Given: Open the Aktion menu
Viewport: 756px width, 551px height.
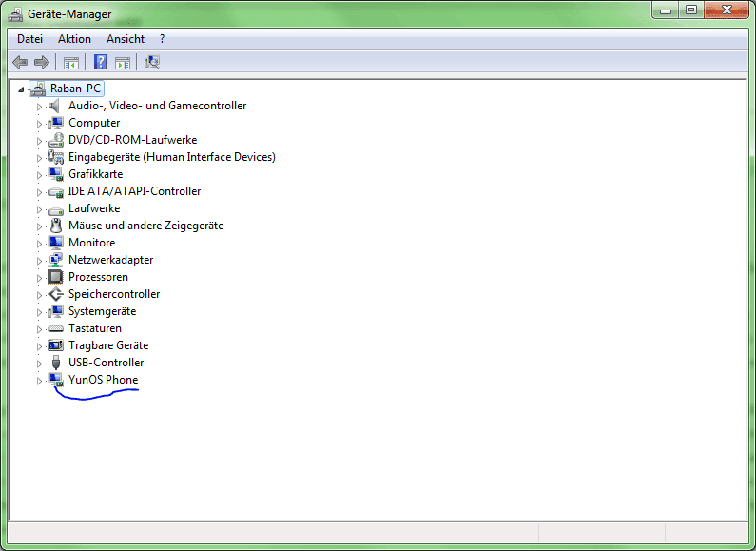Looking at the screenshot, I should tap(74, 39).
